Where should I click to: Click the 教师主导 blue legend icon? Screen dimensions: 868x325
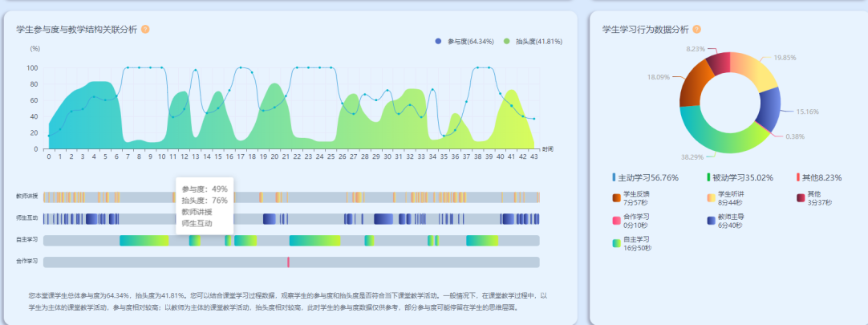[x=711, y=220]
